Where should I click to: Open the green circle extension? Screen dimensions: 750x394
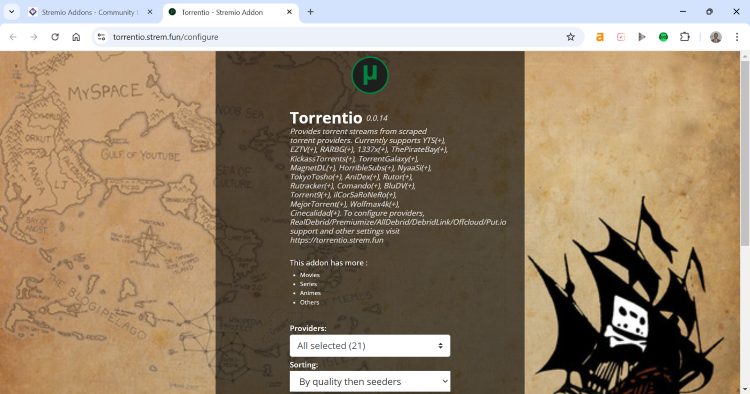click(x=663, y=37)
